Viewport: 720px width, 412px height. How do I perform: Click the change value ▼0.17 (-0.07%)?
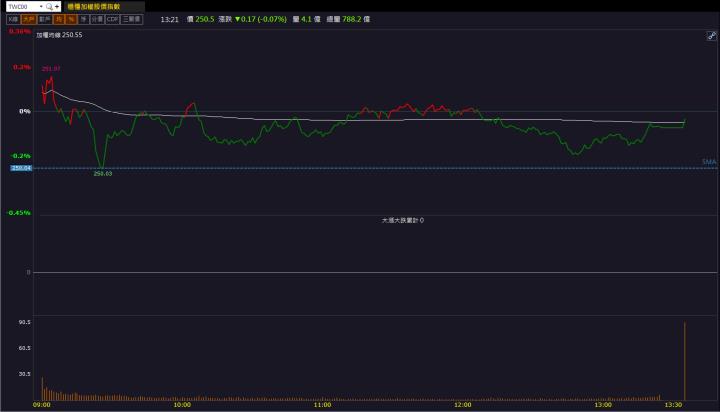pos(260,19)
